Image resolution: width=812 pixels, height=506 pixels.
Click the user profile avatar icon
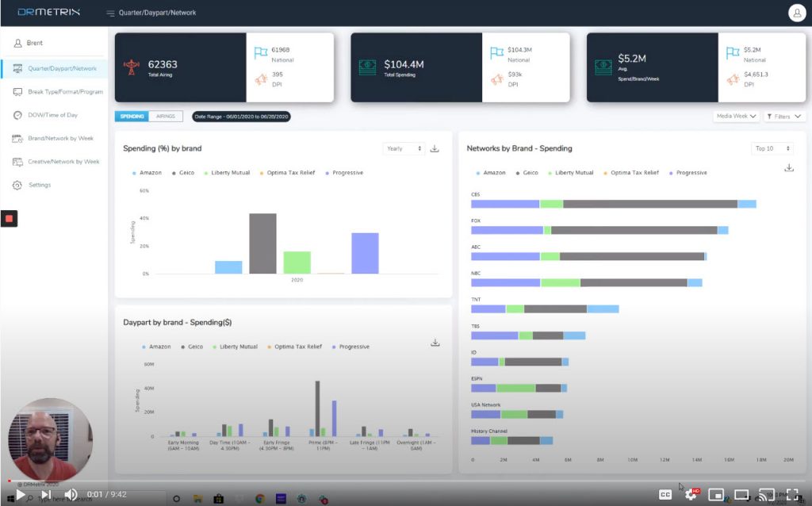[796, 13]
